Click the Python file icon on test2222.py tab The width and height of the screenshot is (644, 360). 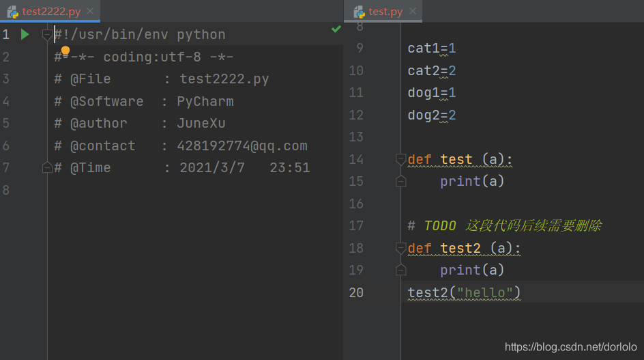pyautogui.click(x=13, y=12)
